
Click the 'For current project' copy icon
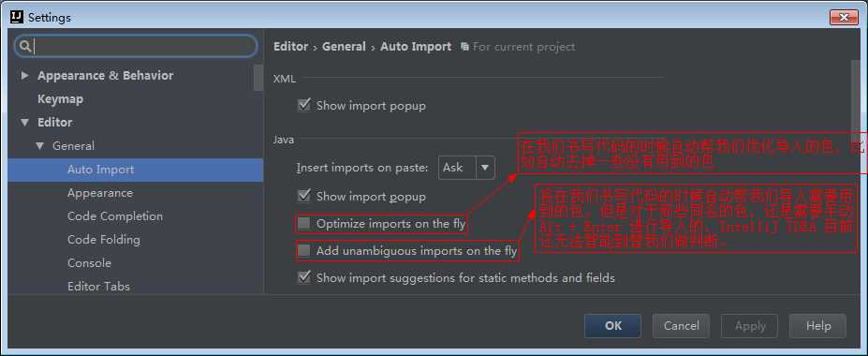[464, 47]
